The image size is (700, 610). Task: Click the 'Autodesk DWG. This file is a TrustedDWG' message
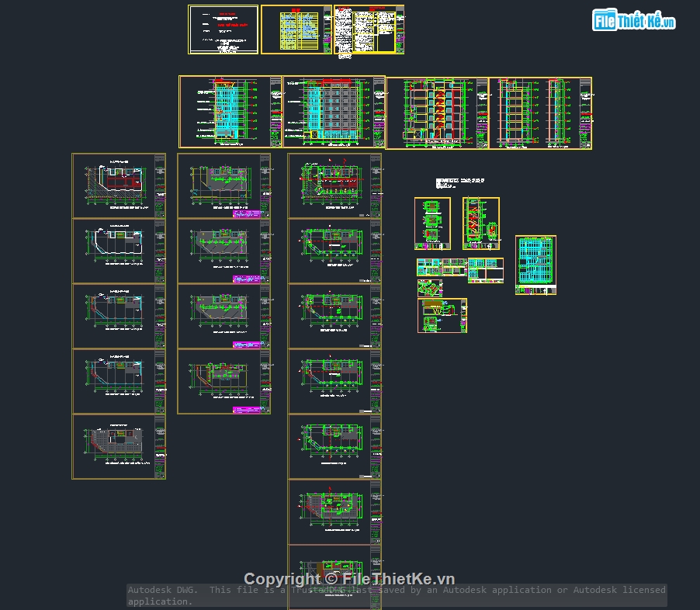tap(397, 595)
